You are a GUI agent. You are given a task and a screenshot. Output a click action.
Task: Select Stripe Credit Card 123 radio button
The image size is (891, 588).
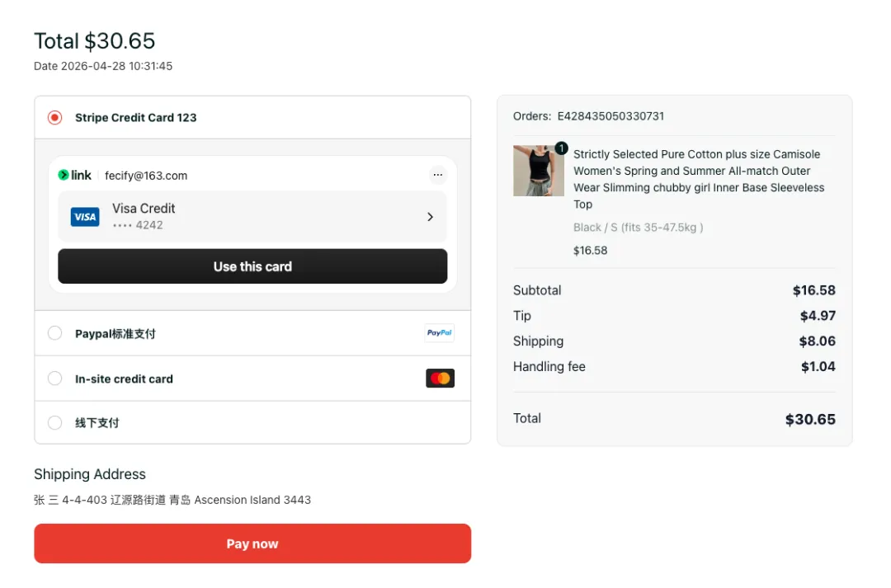(x=55, y=118)
